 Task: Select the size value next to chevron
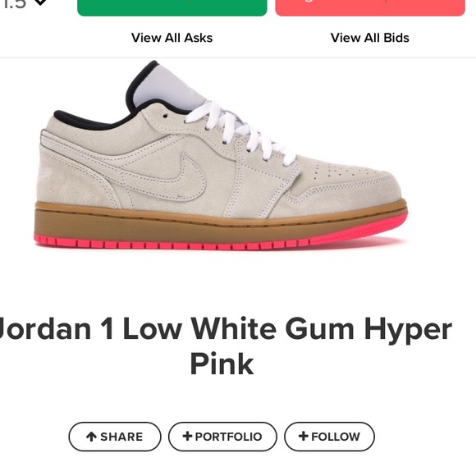[14, 3]
